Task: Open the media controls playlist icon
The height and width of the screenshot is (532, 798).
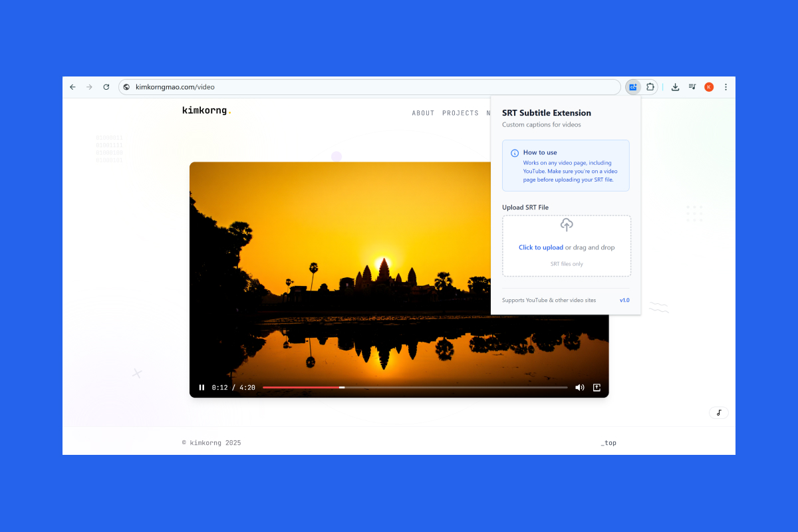Action: coord(692,87)
